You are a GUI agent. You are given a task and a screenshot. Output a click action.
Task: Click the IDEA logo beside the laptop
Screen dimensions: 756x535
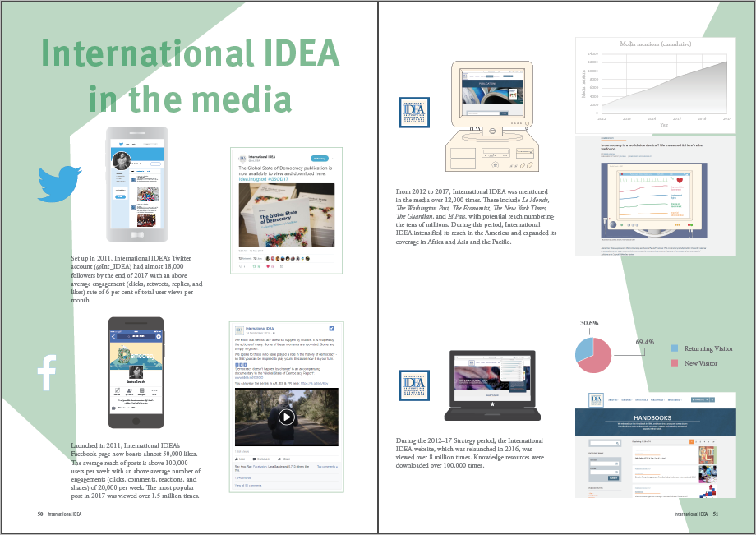(414, 385)
